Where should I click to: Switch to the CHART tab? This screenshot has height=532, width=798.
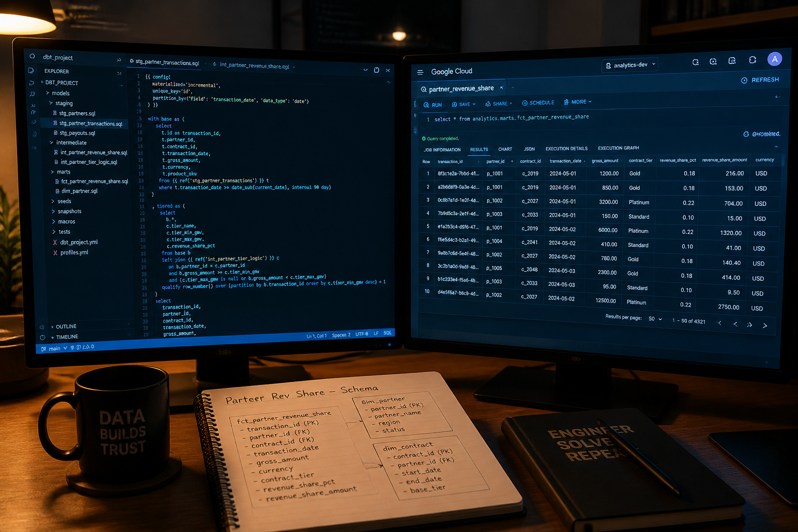[505, 149]
